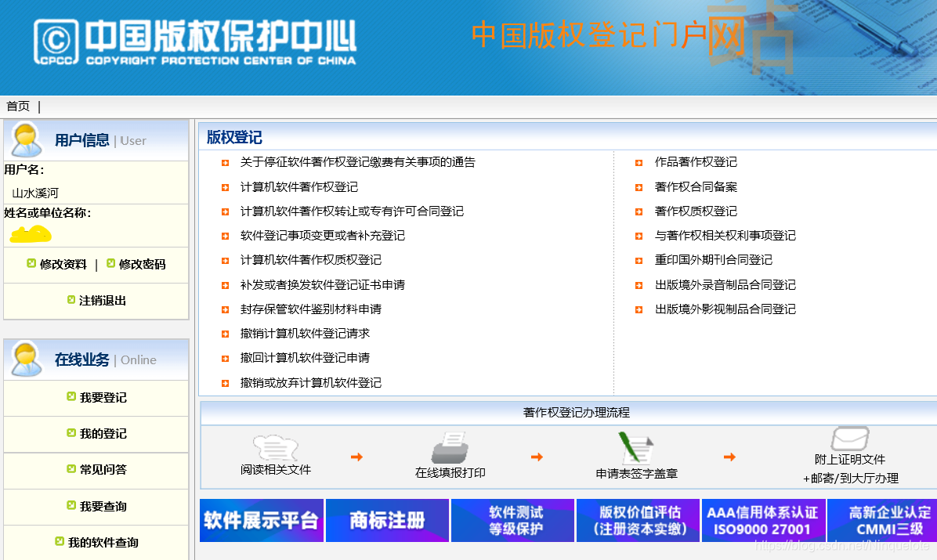Image resolution: width=937 pixels, height=560 pixels.
Task: Click the 商标注册 banner
Action: 386,520
